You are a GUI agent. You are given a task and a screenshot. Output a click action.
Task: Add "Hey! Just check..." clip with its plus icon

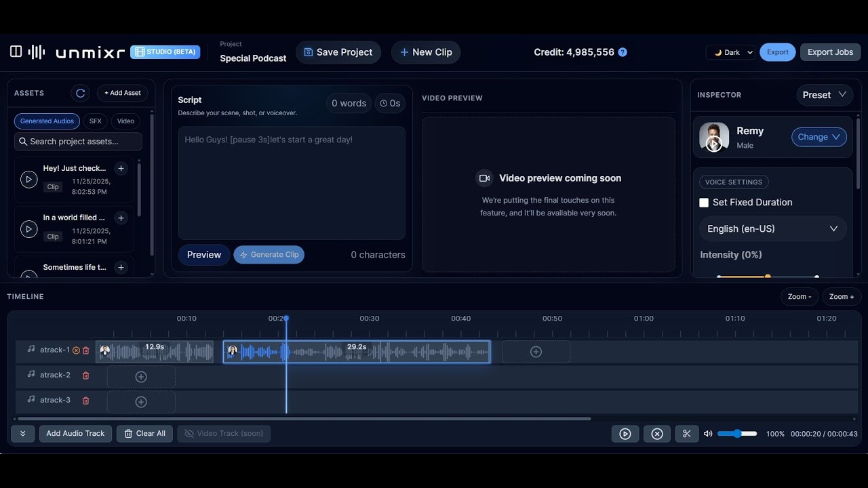click(121, 168)
